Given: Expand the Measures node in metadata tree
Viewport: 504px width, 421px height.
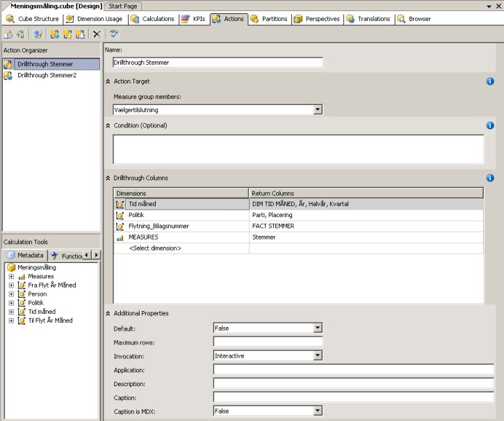Looking at the screenshot, I should pos(11,276).
